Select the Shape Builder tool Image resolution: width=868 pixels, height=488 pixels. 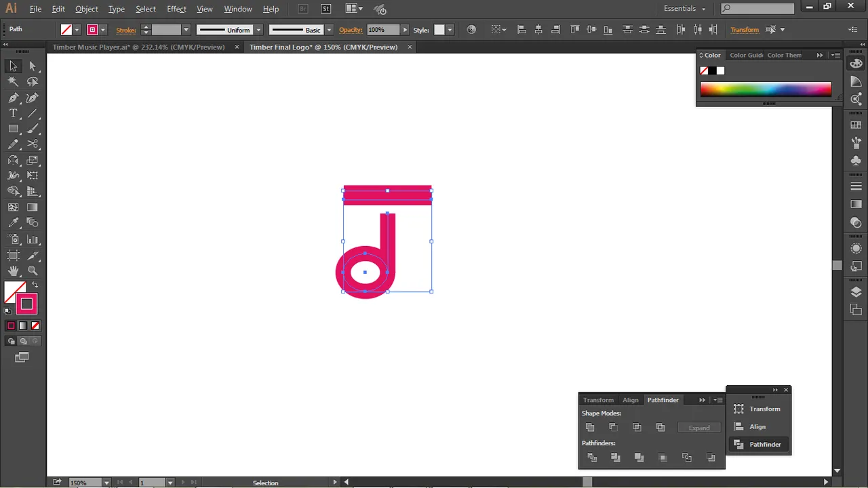pos(13,192)
